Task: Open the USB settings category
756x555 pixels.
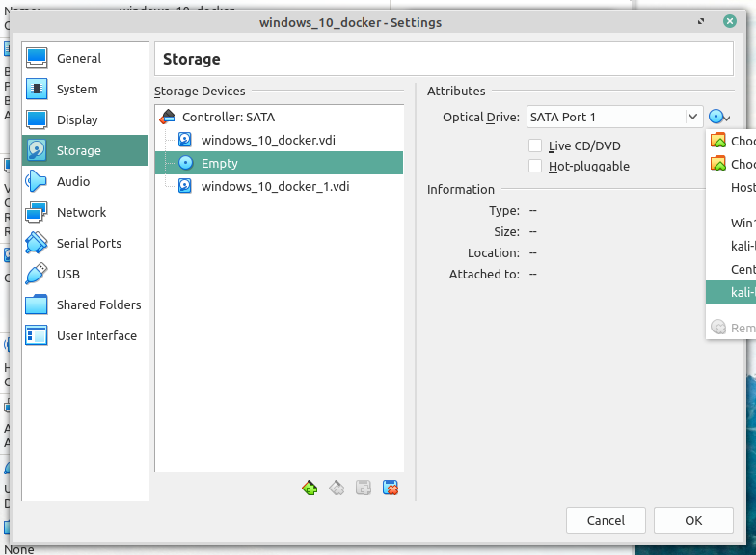Action: [x=85, y=274]
